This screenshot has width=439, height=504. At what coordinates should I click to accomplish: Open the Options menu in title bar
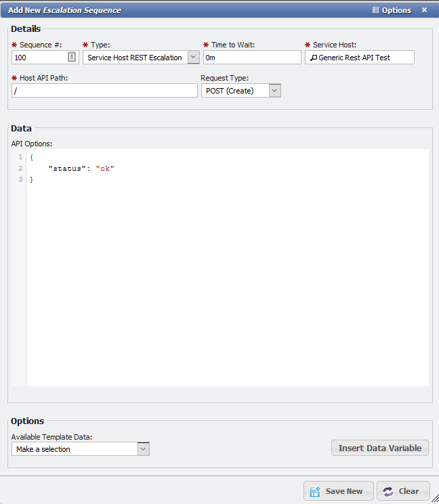point(392,10)
